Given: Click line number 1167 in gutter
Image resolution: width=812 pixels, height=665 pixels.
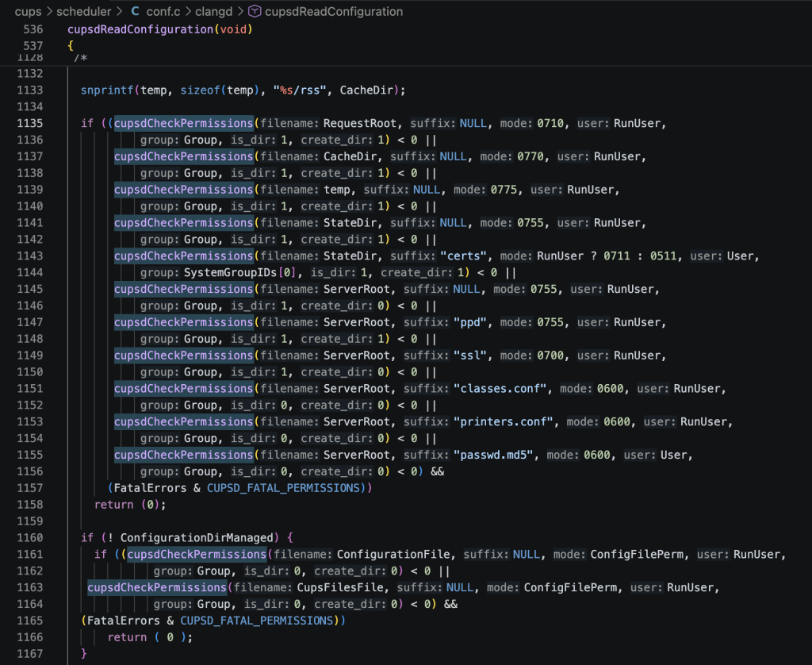Looking at the screenshot, I should point(30,654).
